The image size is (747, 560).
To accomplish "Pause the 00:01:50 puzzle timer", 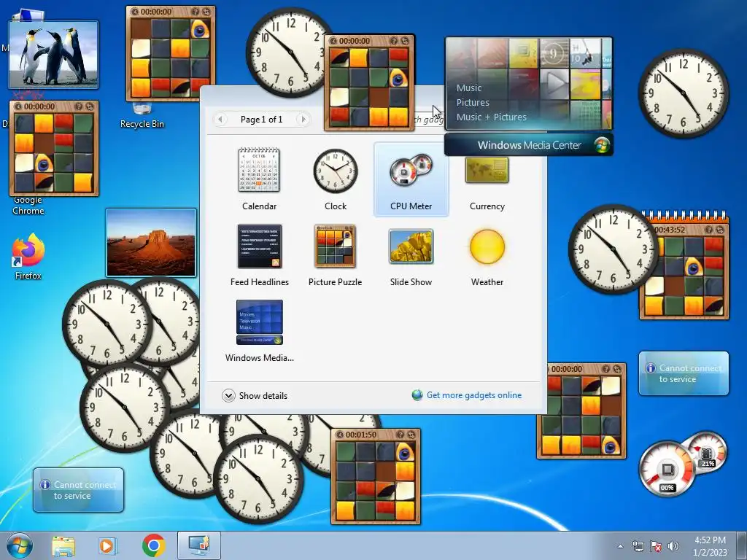I will tap(338, 435).
